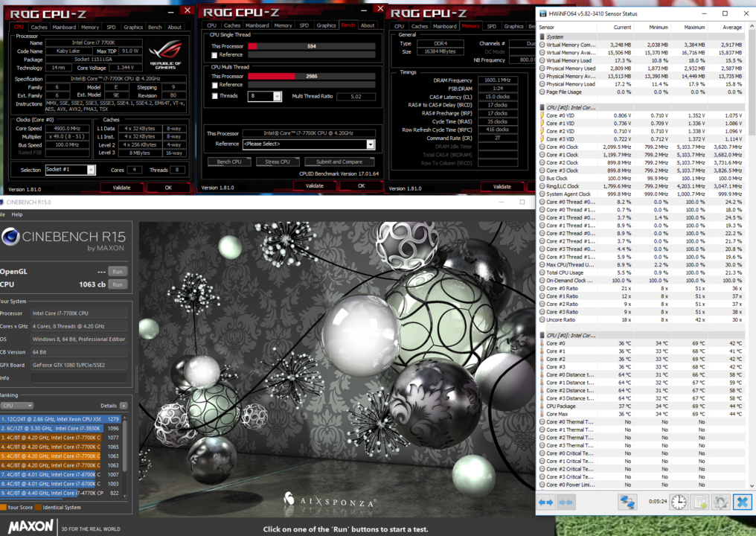
Task: Click the Bench CPU button
Action: coord(229,162)
